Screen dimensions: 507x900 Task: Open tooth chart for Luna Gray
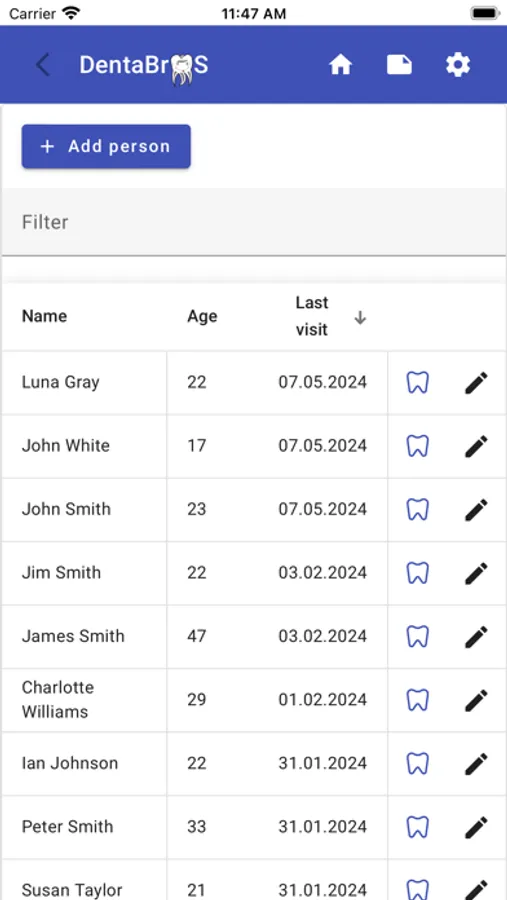tap(418, 382)
